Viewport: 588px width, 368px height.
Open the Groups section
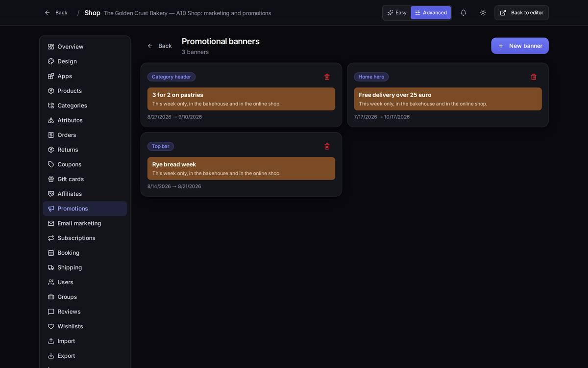pos(85,297)
